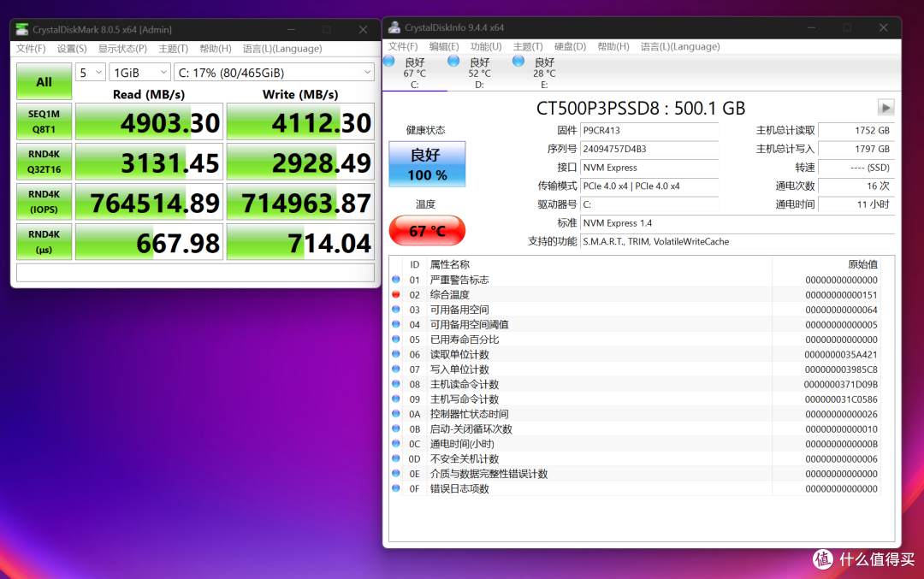Start the SEQ1M Q8T1 test
The width and height of the screenshot is (924, 579).
(x=44, y=122)
